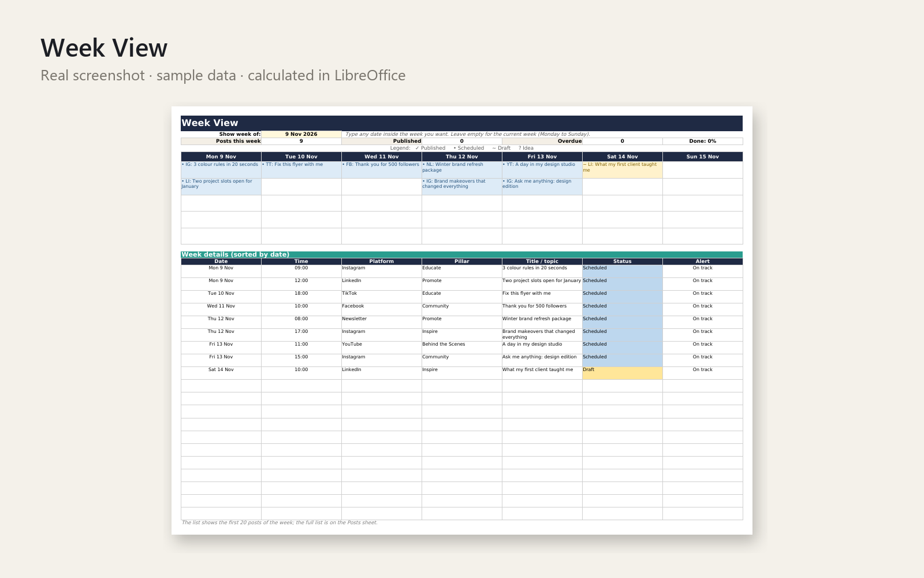The height and width of the screenshot is (578, 924).
Task: Click the 'Posts this week' label cell
Action: point(221,141)
